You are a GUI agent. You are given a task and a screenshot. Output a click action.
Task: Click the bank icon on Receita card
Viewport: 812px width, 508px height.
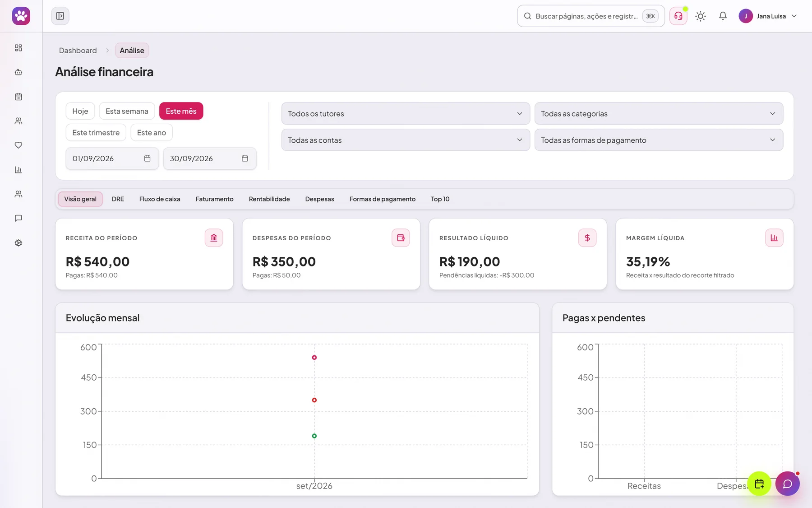click(x=214, y=238)
